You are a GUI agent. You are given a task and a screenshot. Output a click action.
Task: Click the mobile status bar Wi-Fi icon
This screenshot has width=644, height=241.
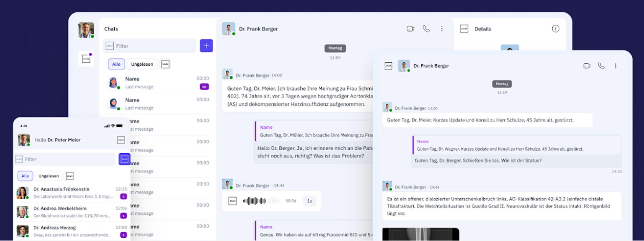pos(113,126)
